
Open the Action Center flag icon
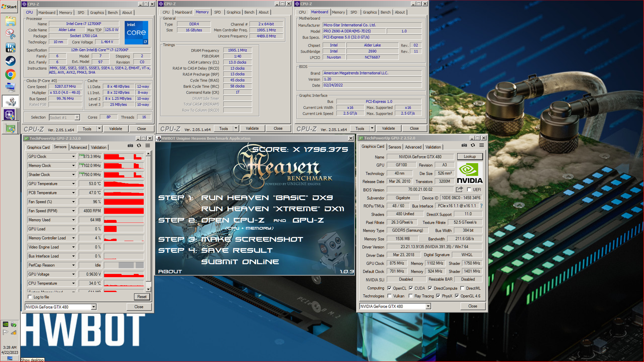[x=6, y=332]
